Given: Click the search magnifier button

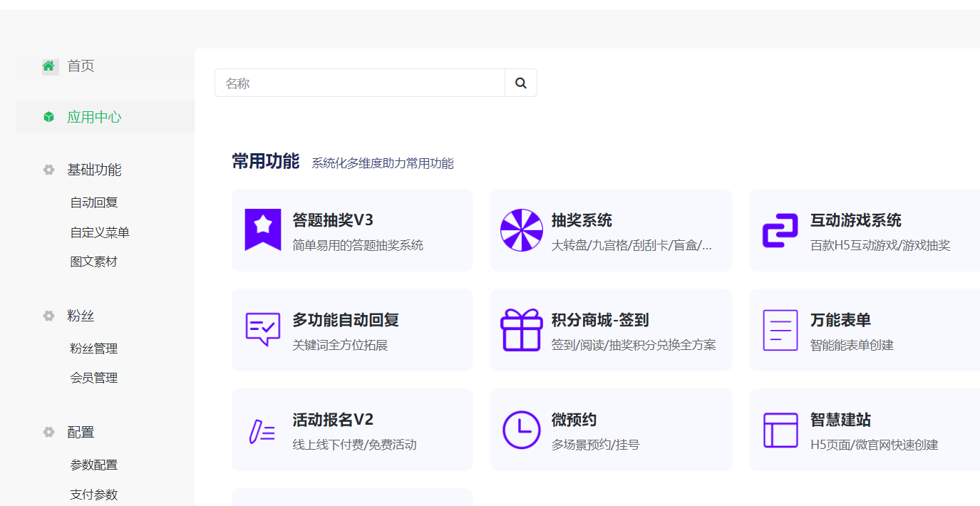Looking at the screenshot, I should pos(520,83).
